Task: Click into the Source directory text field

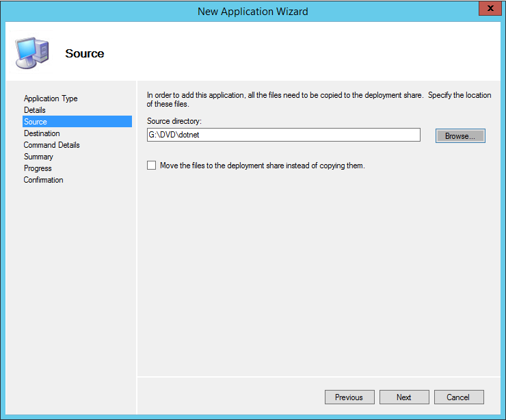Action: 283,135
